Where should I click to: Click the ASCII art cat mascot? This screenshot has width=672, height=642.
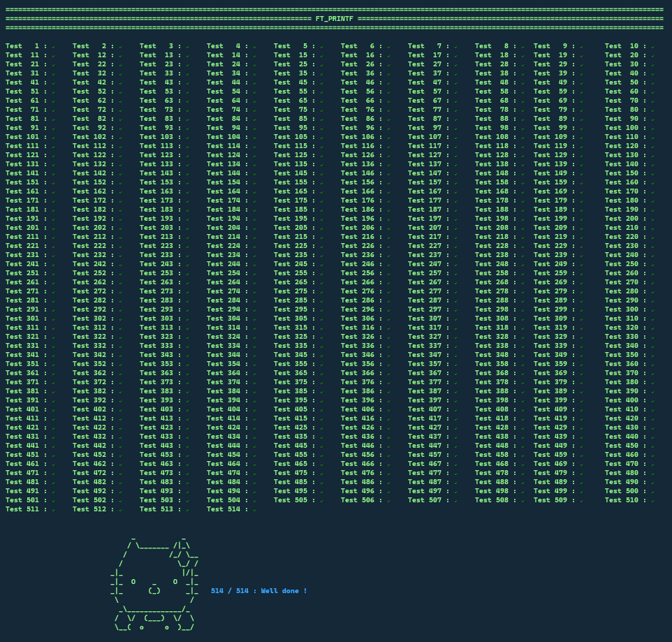[154, 583]
